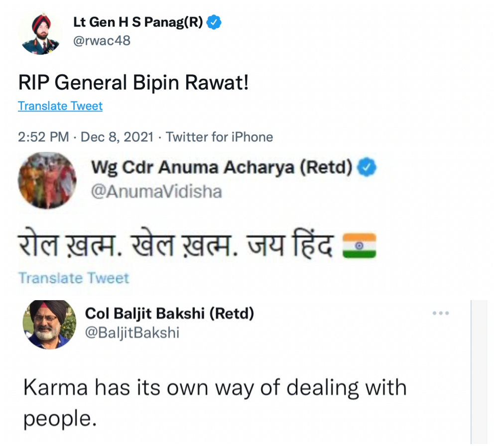Open the 2:52 PM · Dec 8, 2021 timestamp

tap(86, 137)
